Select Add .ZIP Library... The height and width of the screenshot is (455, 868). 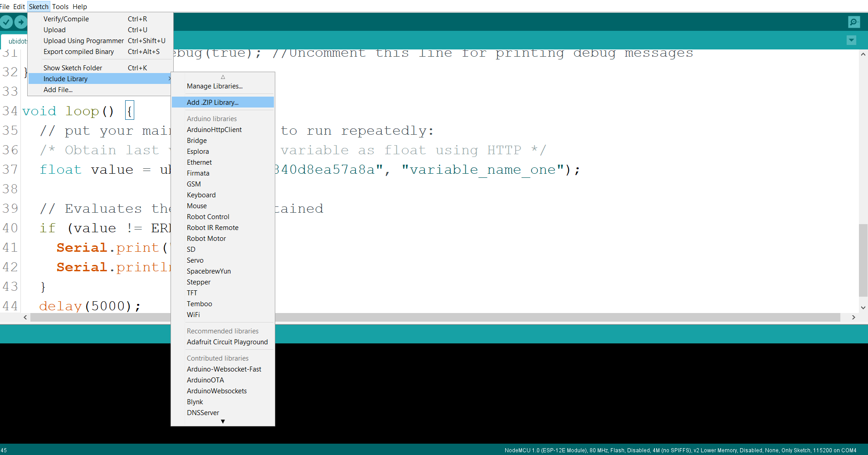click(x=223, y=103)
